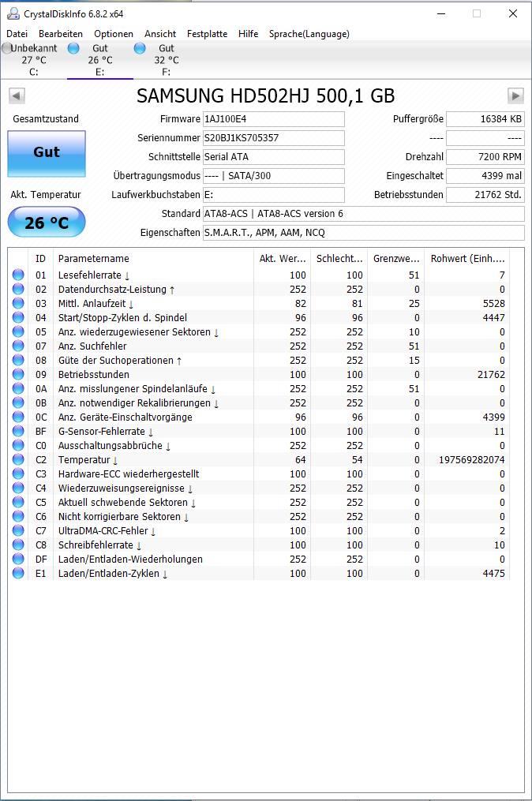Click the blue Gut health status button
The height and width of the screenshot is (801, 532).
click(47, 154)
